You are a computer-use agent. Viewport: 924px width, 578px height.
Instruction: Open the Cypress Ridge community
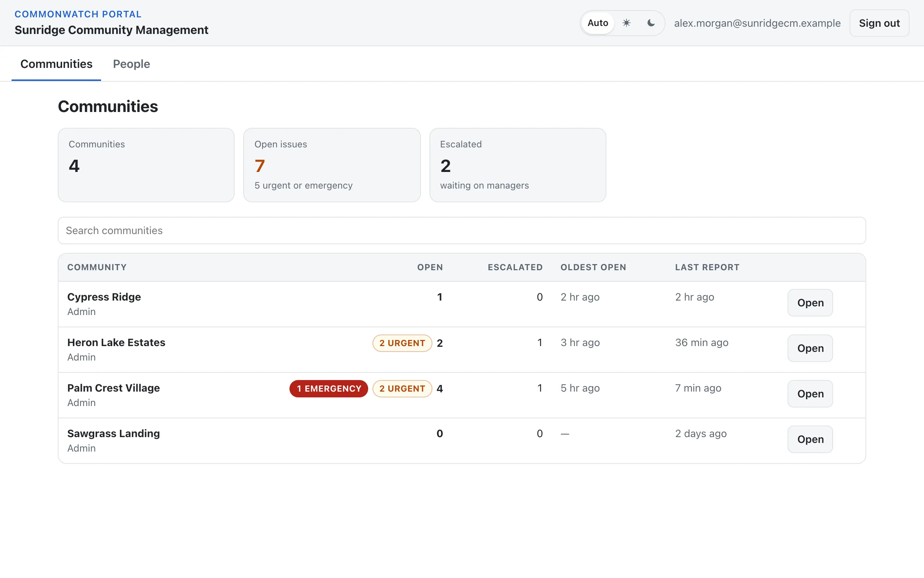(x=810, y=303)
